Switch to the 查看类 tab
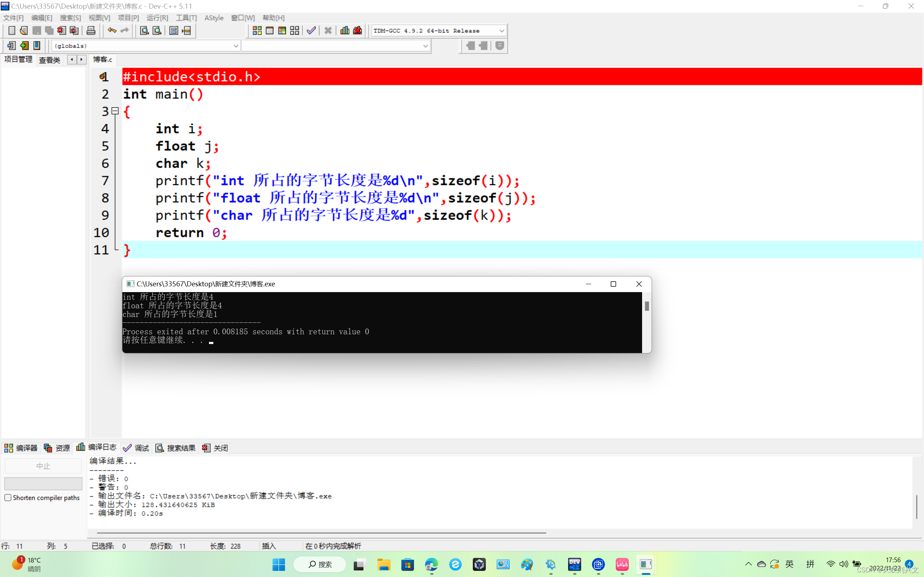The image size is (924, 577). pos(50,60)
